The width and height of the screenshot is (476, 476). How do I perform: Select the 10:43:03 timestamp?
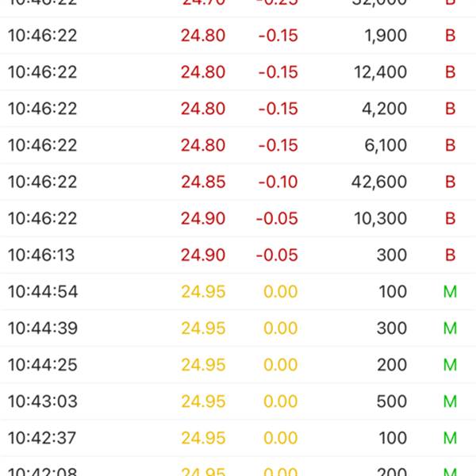coord(43,401)
